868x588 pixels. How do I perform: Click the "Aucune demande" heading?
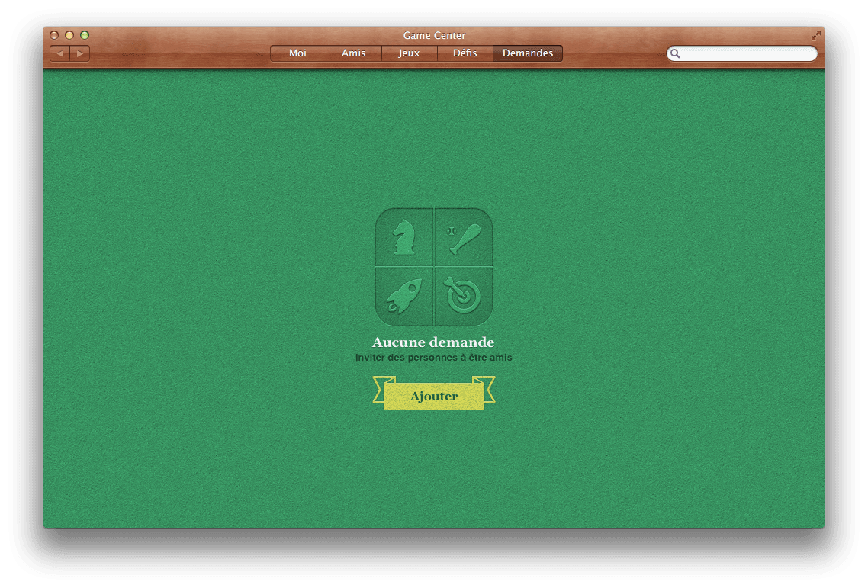point(433,342)
